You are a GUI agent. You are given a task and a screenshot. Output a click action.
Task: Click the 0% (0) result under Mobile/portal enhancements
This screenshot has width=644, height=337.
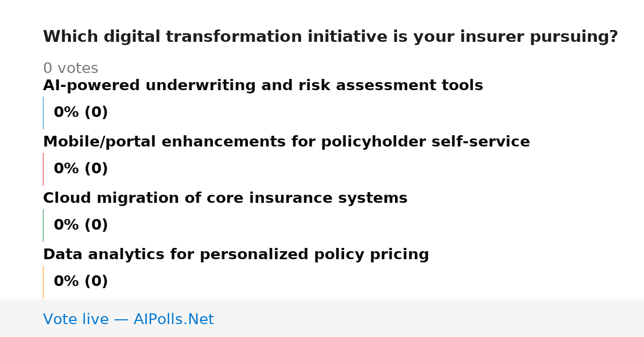point(81,169)
